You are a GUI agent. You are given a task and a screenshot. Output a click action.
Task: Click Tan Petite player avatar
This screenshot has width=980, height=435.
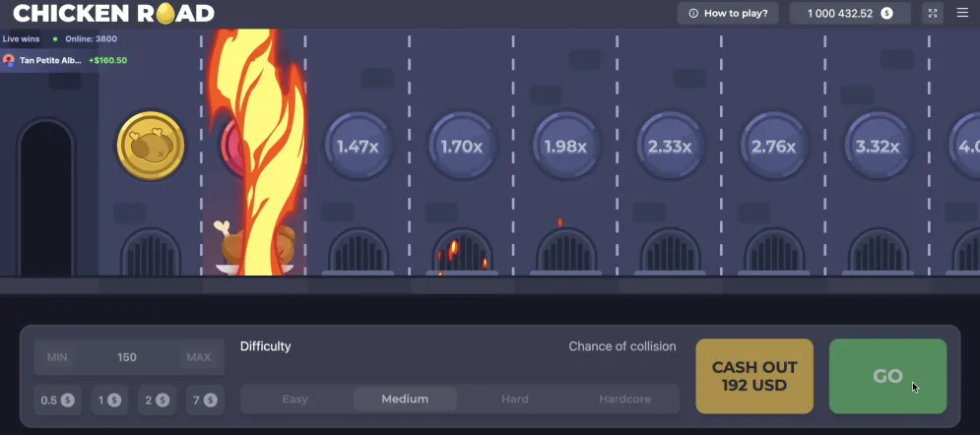tap(9, 61)
